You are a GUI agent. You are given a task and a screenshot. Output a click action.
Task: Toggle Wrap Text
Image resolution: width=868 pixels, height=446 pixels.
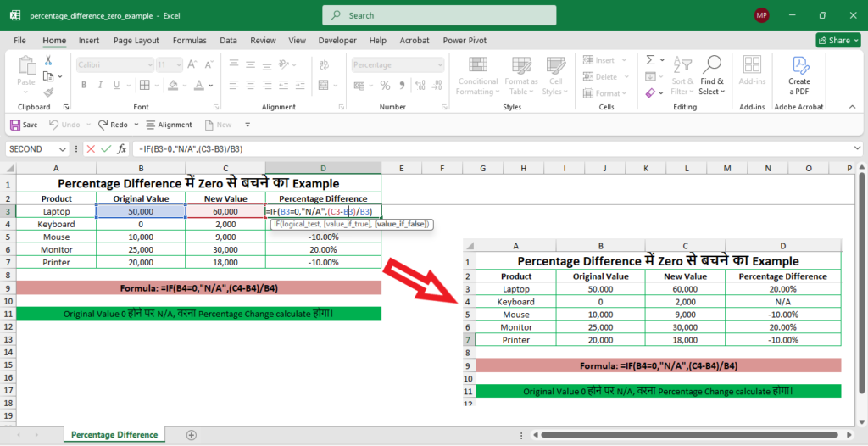pyautogui.click(x=323, y=64)
